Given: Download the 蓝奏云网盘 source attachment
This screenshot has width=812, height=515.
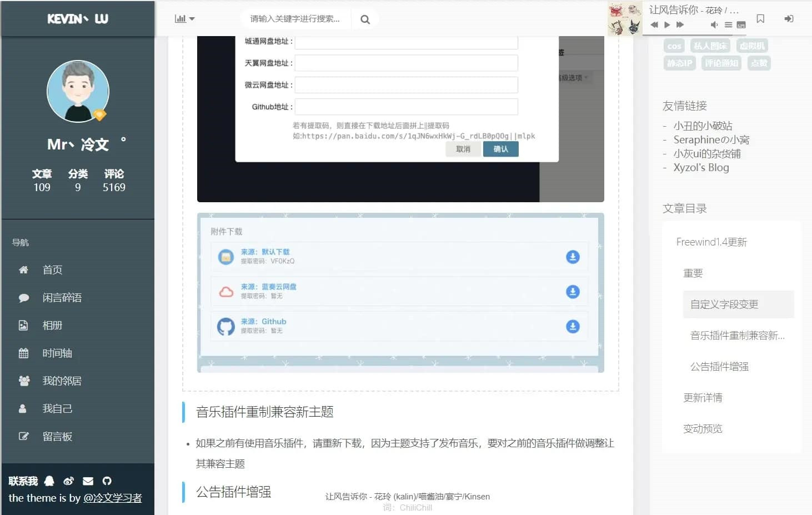Looking at the screenshot, I should pos(573,292).
